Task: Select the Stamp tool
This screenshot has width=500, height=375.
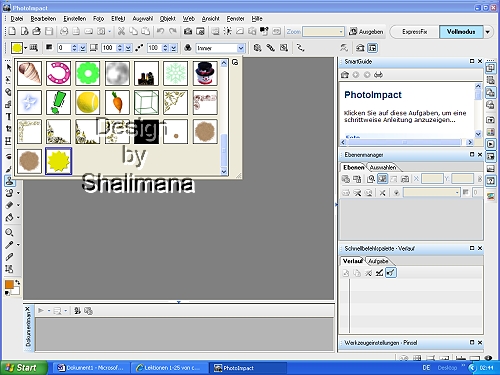Action: pyautogui.click(x=9, y=181)
